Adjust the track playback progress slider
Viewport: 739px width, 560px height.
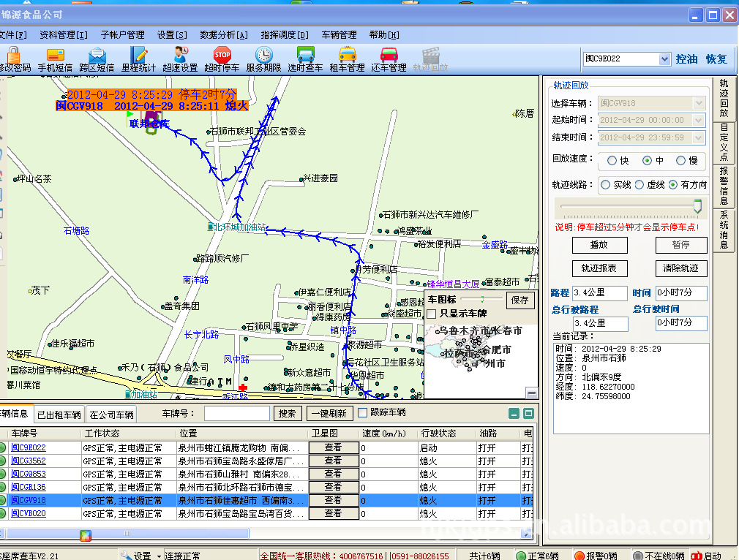698,207
